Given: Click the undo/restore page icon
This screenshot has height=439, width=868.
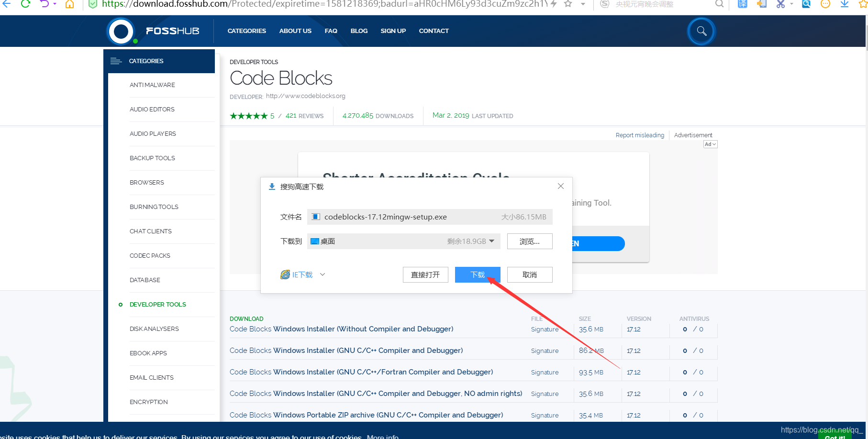Looking at the screenshot, I should click(x=45, y=4).
